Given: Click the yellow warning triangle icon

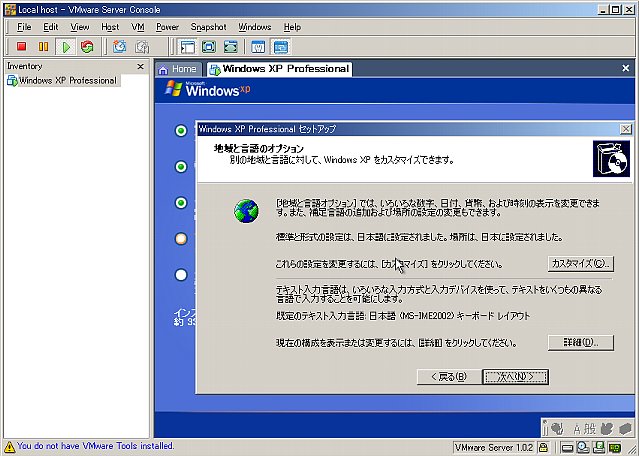Looking at the screenshot, I should click(x=9, y=447).
